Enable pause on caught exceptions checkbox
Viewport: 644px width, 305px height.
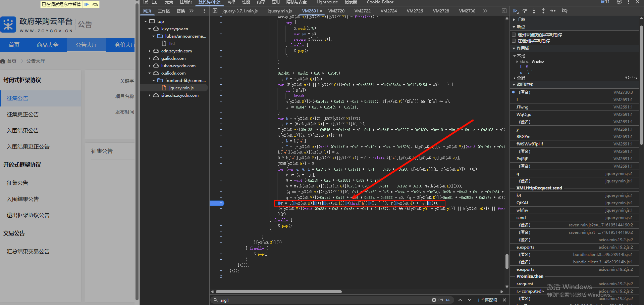tap(514, 41)
